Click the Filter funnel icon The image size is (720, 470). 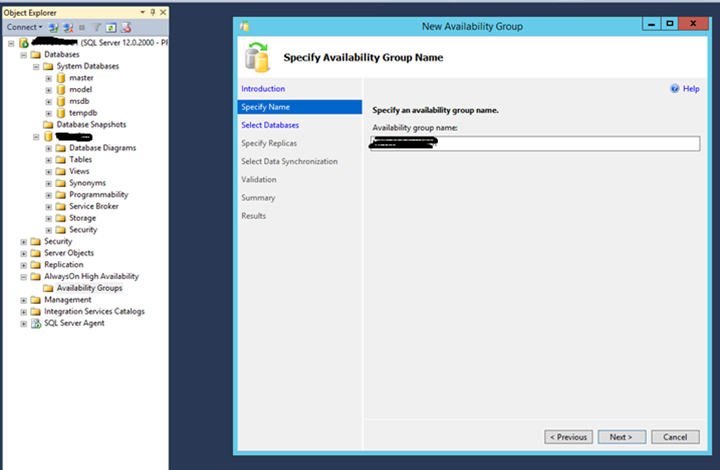tap(97, 27)
